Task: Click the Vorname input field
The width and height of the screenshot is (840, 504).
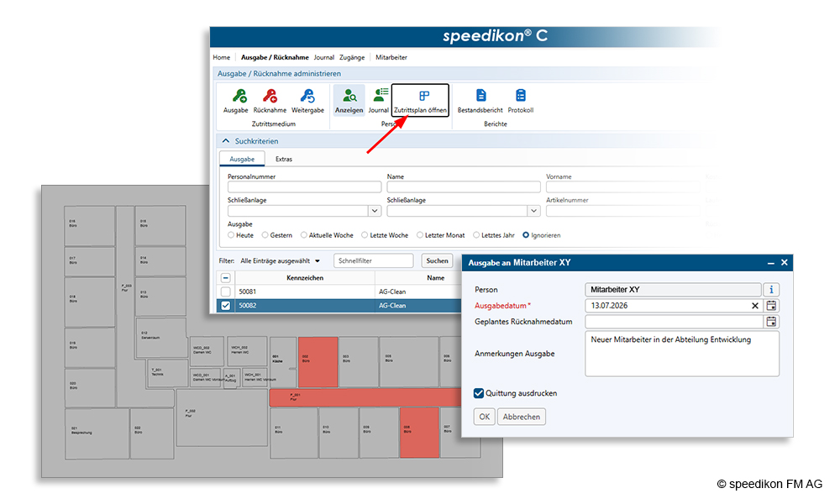Action: click(x=623, y=187)
